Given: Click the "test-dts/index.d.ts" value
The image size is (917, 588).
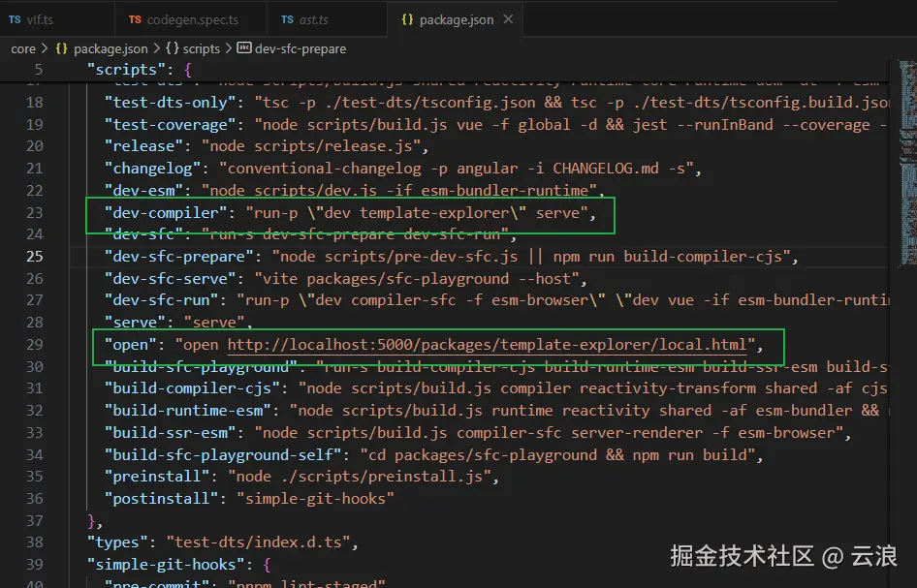Looking at the screenshot, I should [258, 542].
